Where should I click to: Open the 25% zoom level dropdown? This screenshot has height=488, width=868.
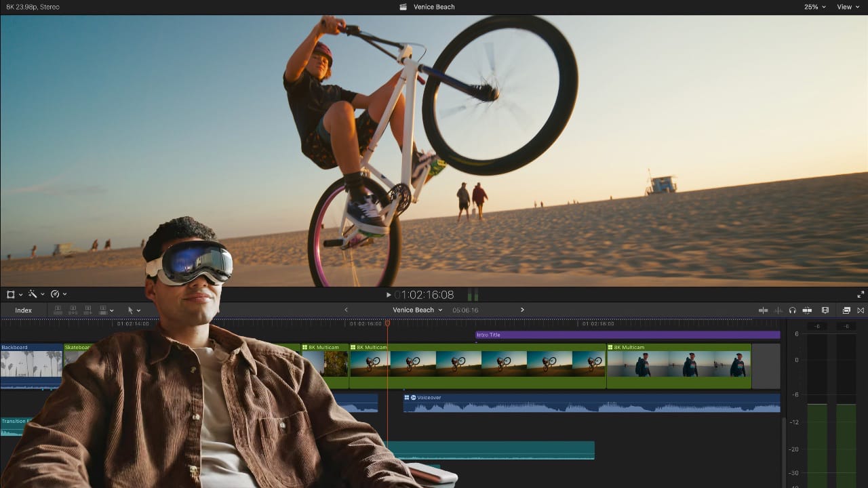click(814, 7)
